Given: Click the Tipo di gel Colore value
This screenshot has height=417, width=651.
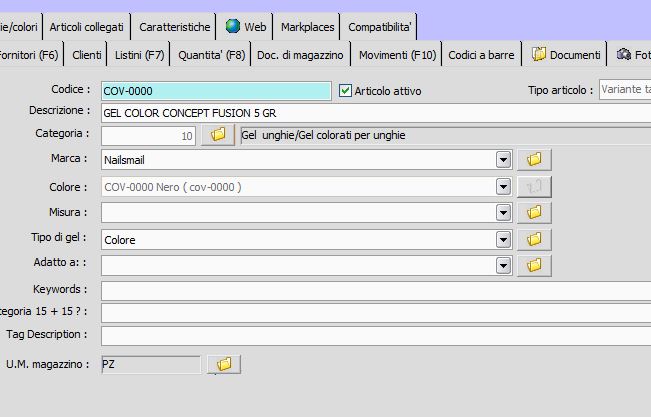Looking at the screenshot, I should [x=120, y=240].
